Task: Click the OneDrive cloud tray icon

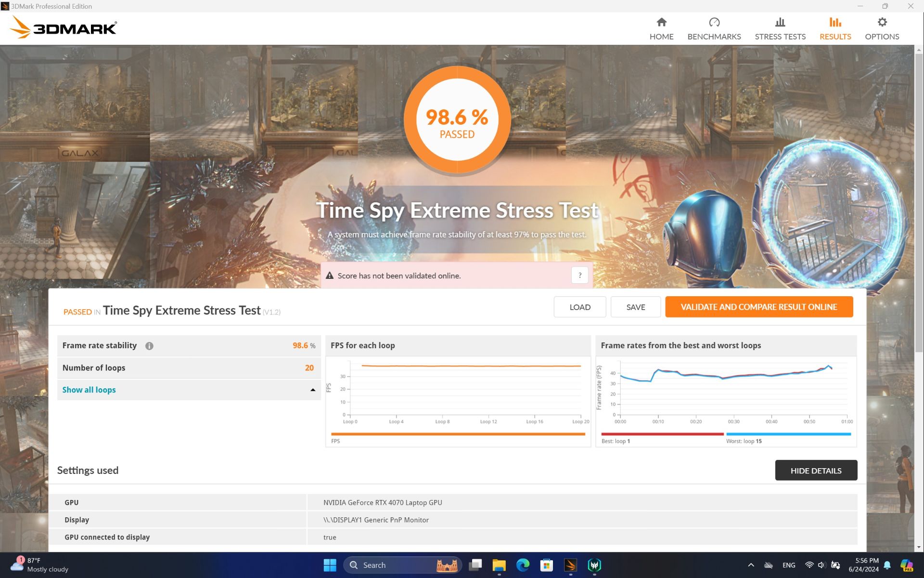Action: pyautogui.click(x=769, y=565)
